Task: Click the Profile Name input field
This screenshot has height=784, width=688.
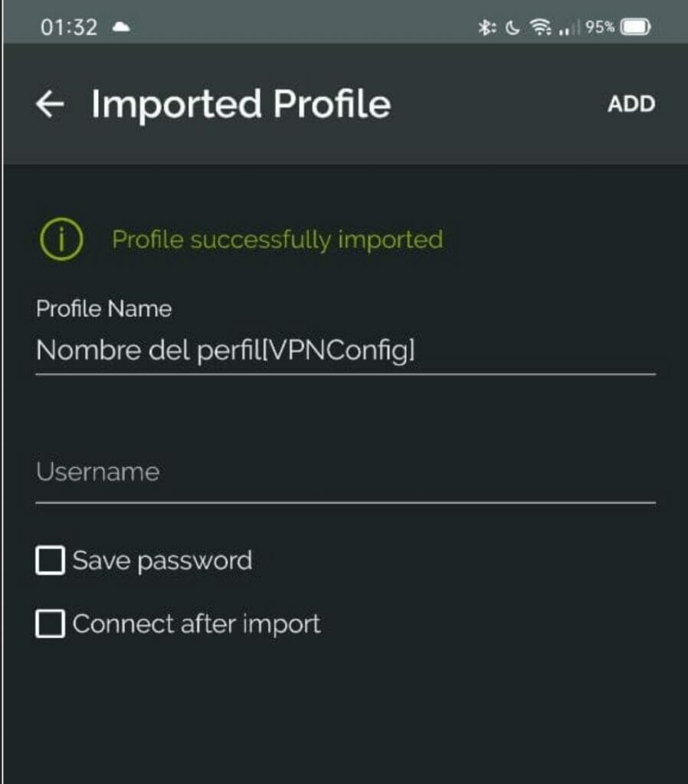Action: [x=346, y=350]
